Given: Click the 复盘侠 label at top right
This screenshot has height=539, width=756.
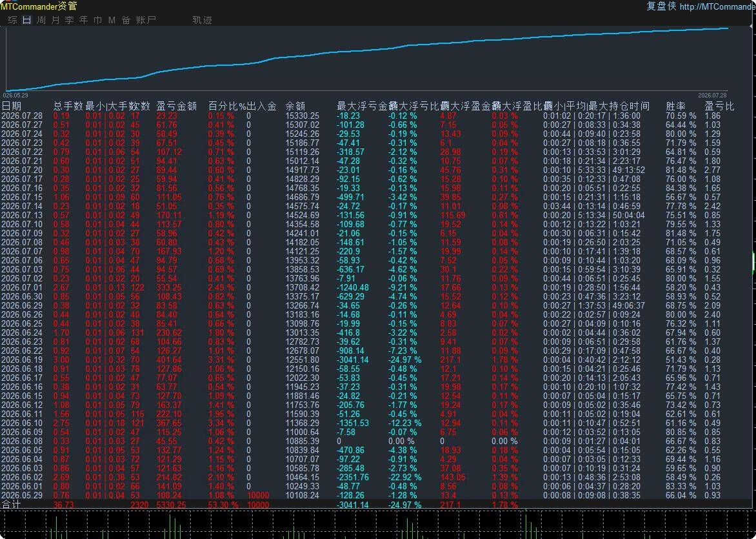Looking at the screenshot, I should [661, 6].
